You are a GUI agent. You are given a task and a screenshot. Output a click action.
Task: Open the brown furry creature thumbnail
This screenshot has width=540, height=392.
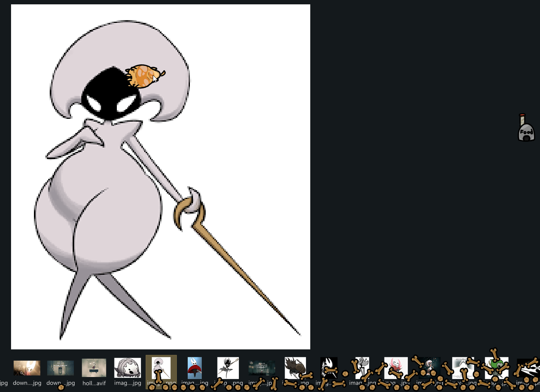click(x=295, y=368)
